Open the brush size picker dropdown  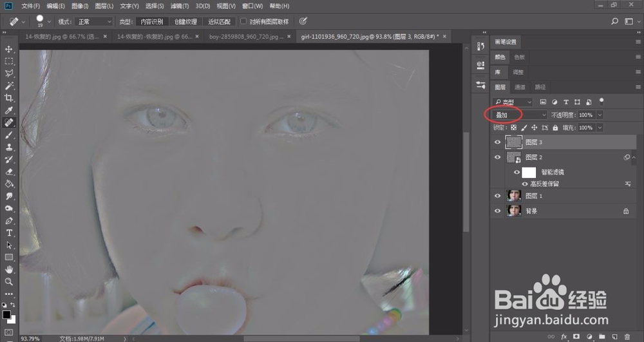[x=49, y=21]
